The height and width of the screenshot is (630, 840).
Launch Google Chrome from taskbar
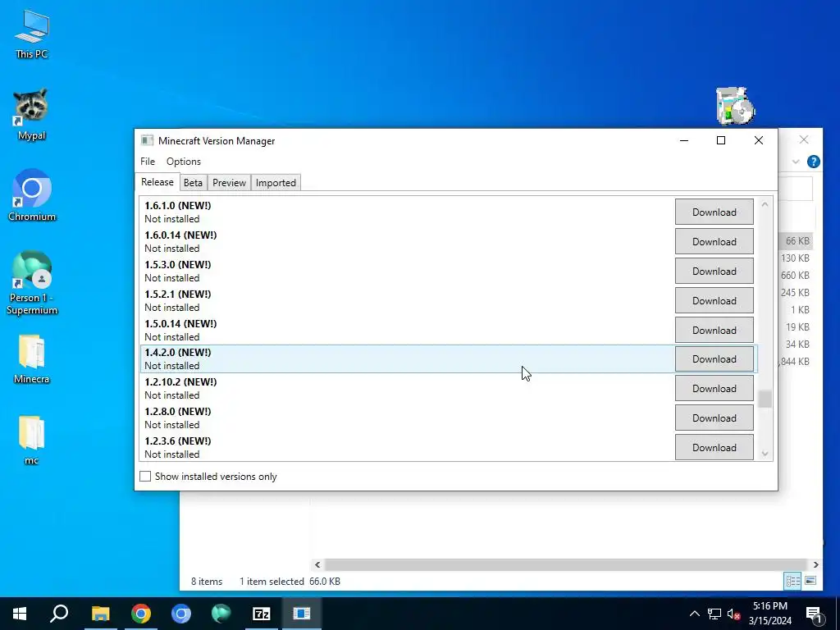(x=141, y=614)
